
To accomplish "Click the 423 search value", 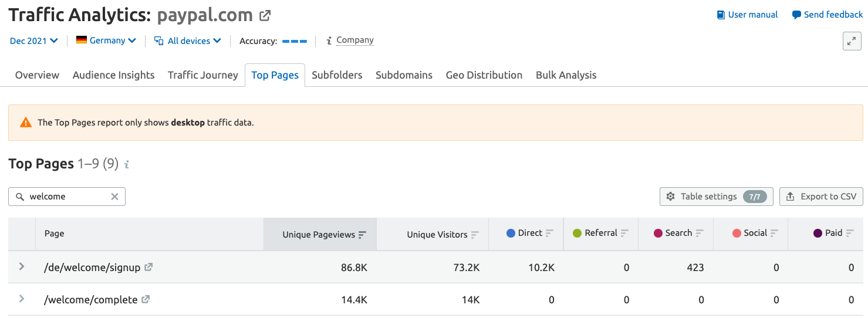I will pyautogui.click(x=695, y=268).
